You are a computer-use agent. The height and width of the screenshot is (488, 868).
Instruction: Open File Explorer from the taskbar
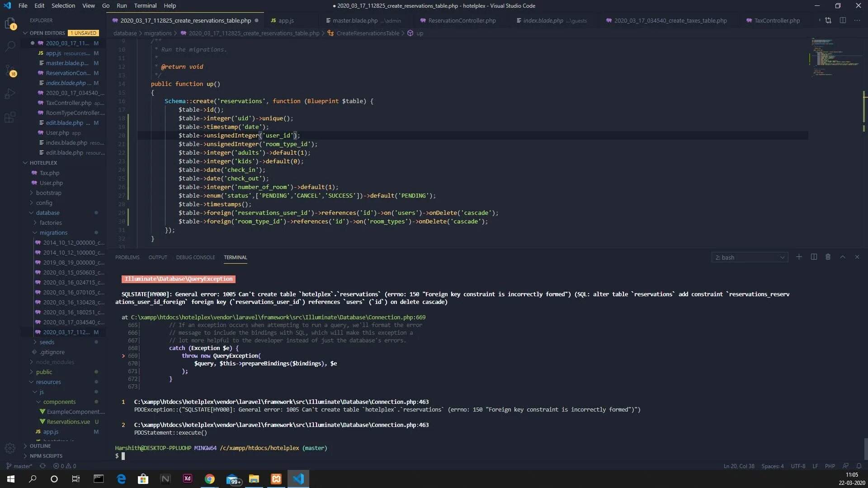[x=254, y=479]
